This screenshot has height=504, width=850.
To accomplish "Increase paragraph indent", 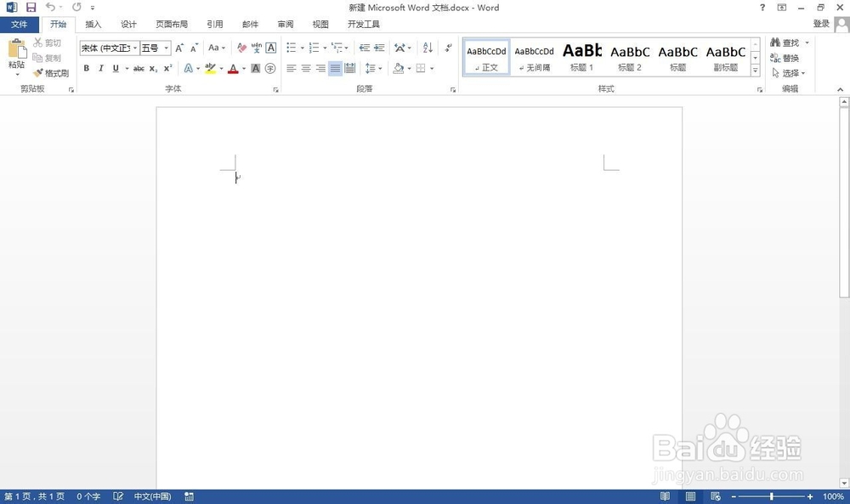I will click(x=379, y=48).
